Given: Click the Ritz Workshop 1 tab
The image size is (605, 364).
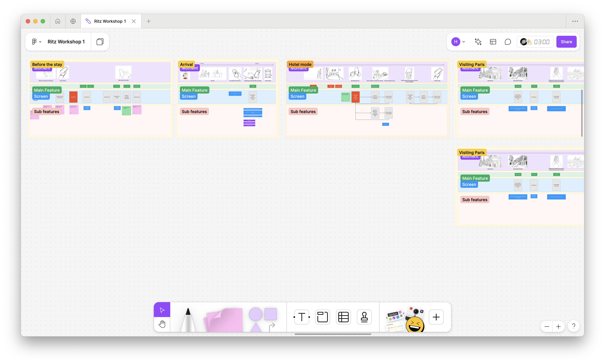Looking at the screenshot, I should coord(111,21).
